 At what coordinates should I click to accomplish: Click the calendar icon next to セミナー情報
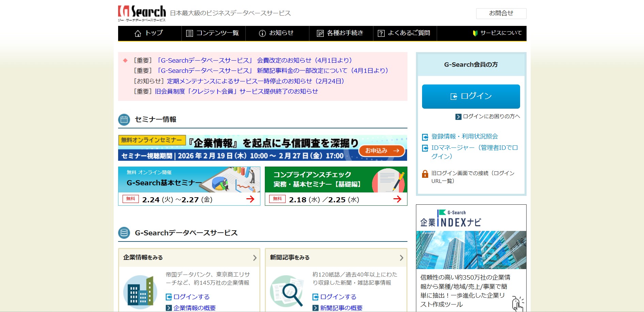tap(124, 120)
